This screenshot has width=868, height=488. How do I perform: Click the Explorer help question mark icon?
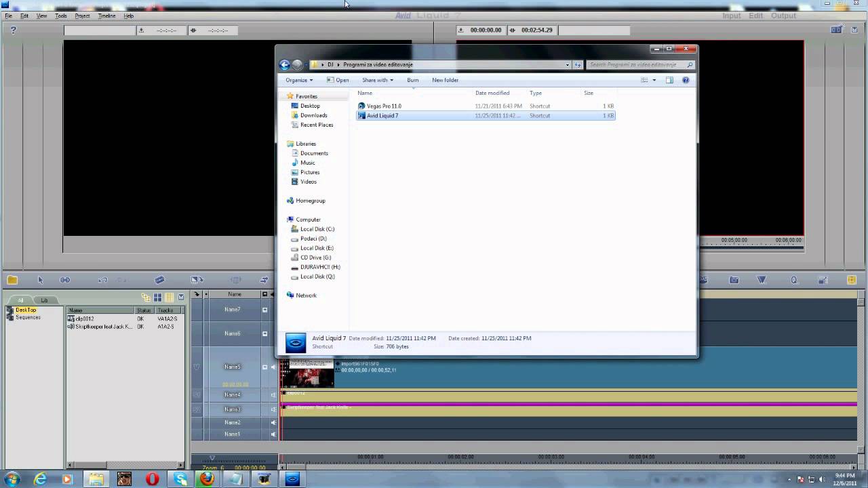pos(686,80)
